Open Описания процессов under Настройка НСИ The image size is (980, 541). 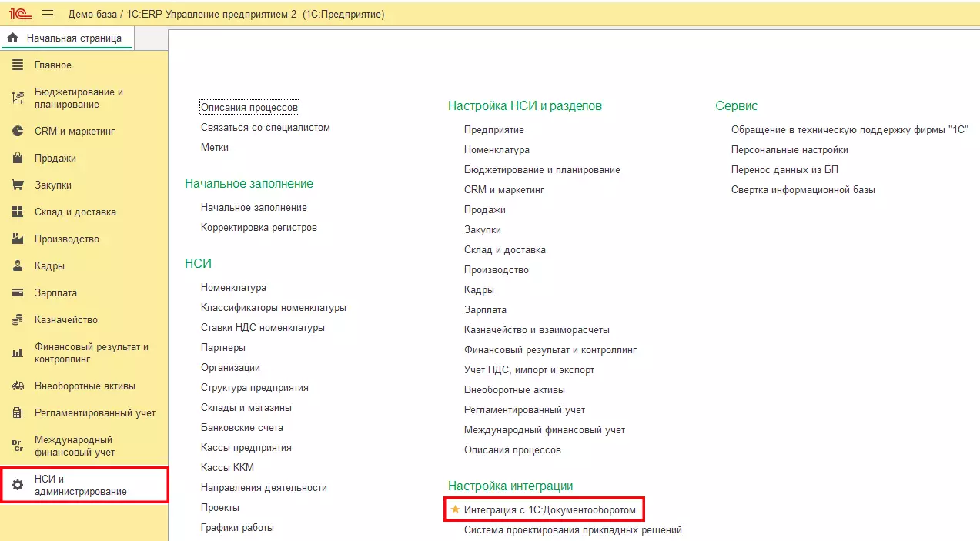pos(513,450)
